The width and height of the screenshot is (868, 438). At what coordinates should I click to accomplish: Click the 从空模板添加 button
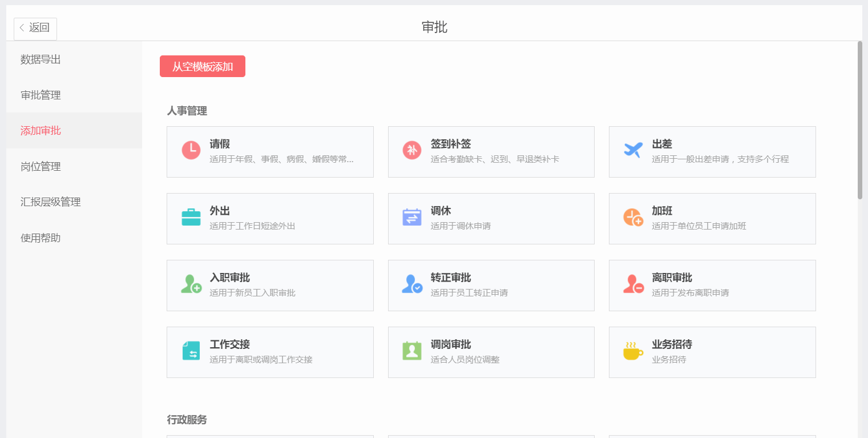coord(203,66)
